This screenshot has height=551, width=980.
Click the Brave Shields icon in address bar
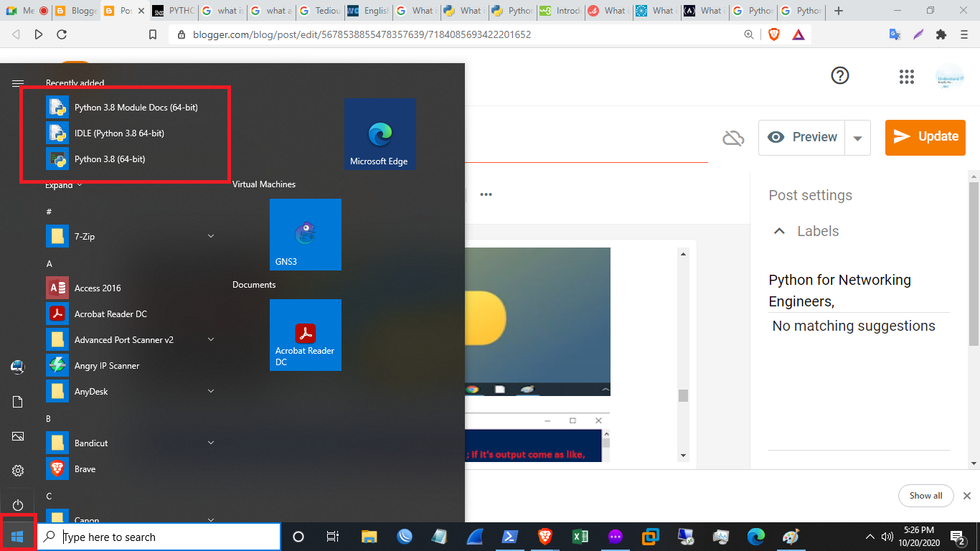click(774, 34)
